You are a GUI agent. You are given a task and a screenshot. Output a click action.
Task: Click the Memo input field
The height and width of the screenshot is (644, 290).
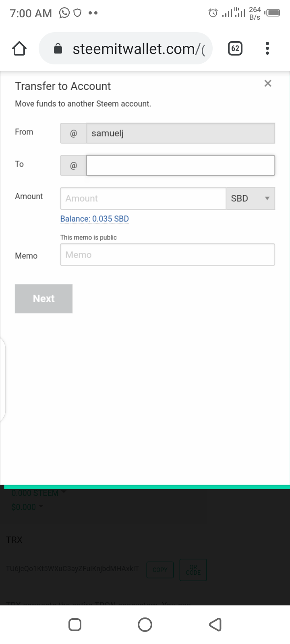168,255
